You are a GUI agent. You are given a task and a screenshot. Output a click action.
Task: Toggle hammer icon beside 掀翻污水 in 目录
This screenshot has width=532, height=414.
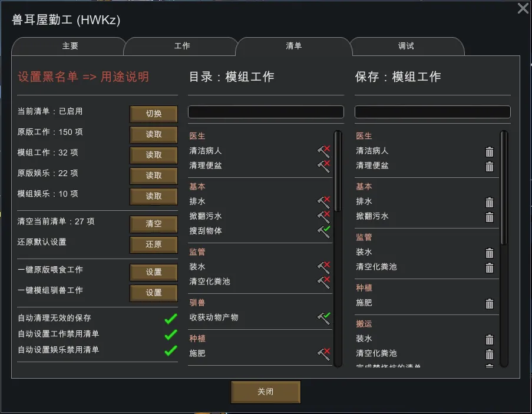[323, 216]
